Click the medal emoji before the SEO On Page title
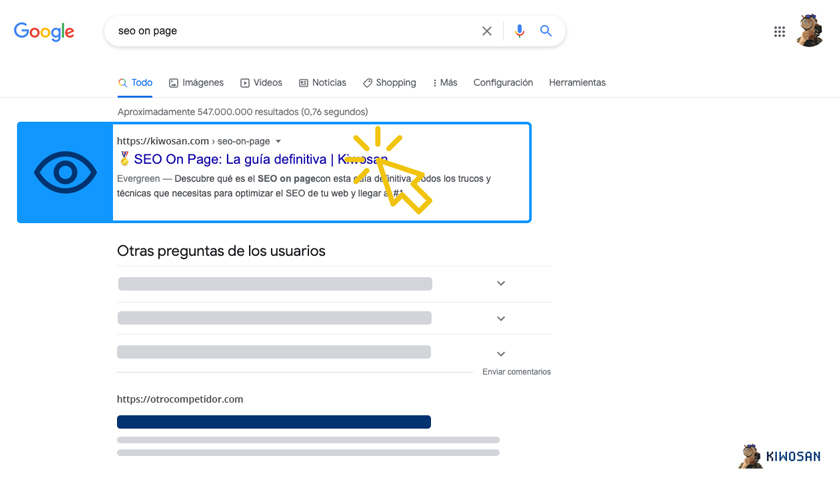This screenshot has height=481, width=840. tap(124, 159)
